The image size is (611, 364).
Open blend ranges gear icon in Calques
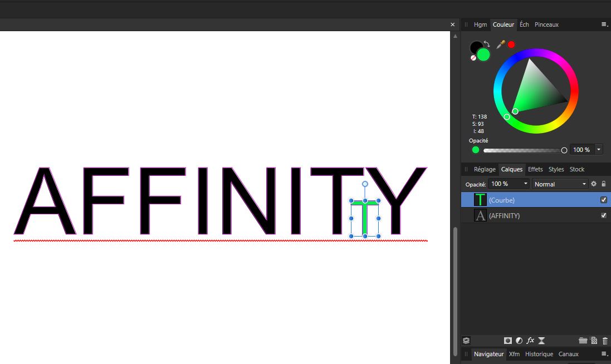pos(594,184)
